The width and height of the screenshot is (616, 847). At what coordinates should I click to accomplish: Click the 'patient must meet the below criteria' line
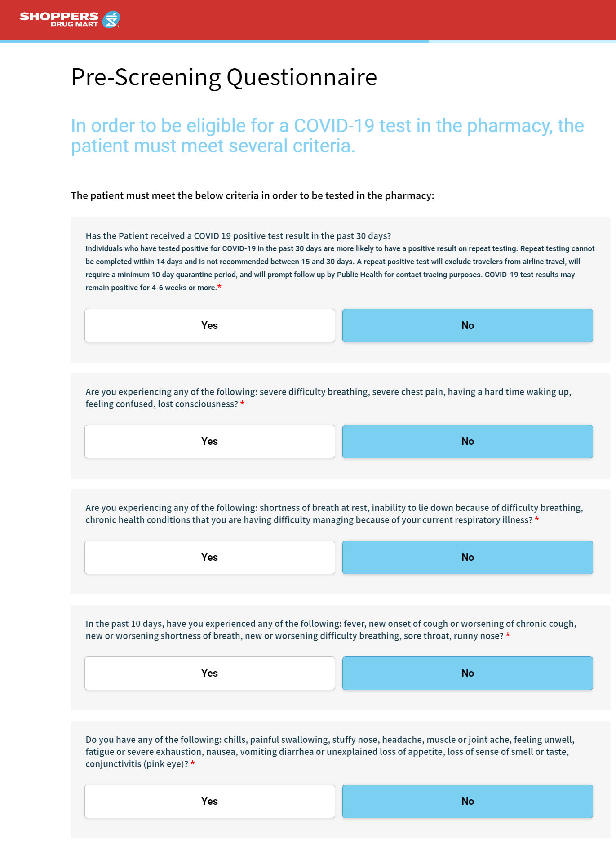[253, 195]
